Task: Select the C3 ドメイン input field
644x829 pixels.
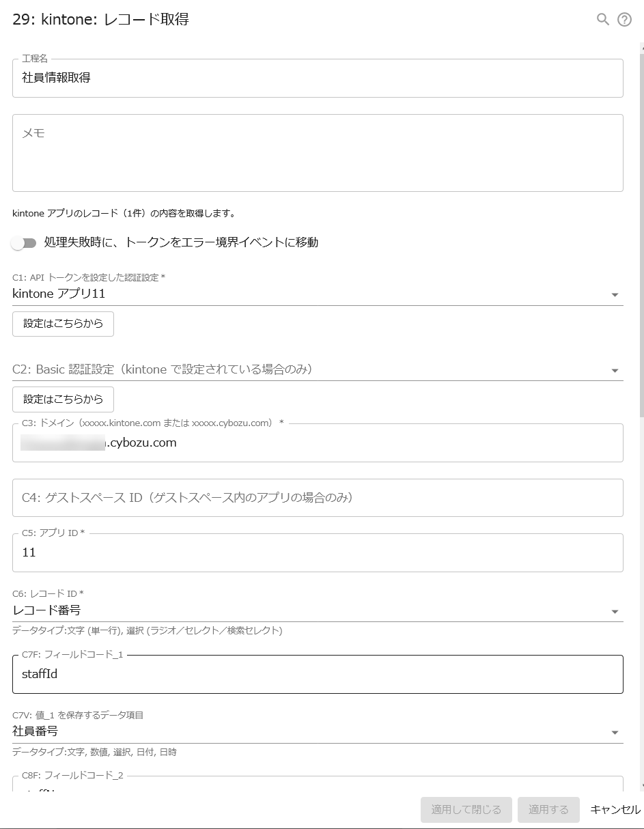Action: [x=318, y=442]
